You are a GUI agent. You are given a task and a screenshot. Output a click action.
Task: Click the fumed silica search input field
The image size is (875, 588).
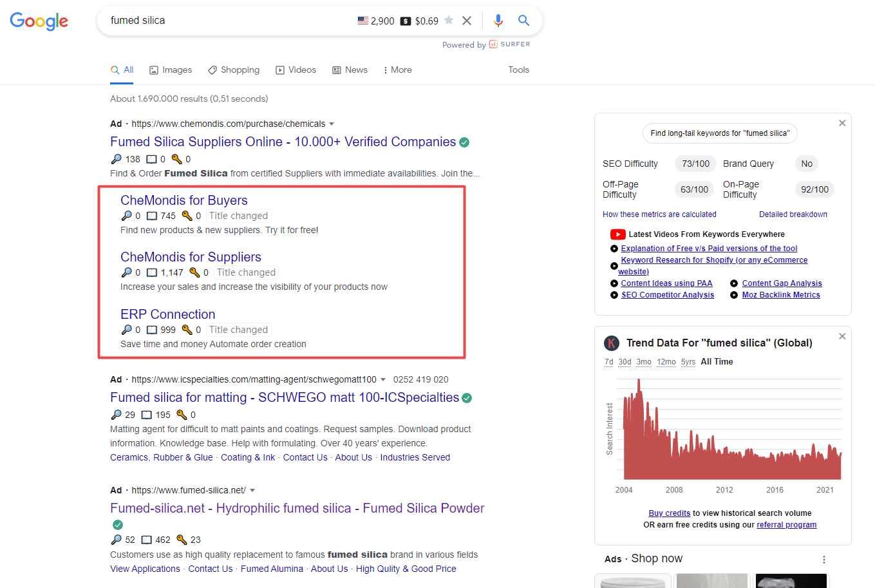tap(229, 21)
